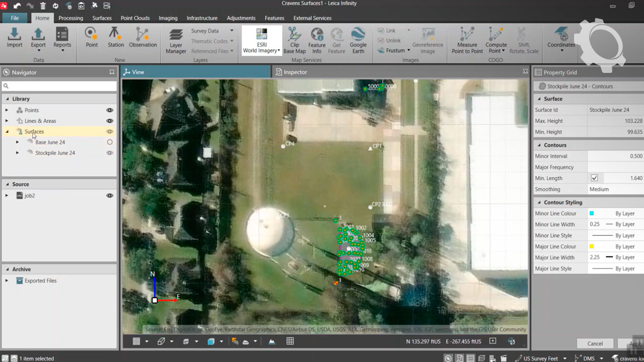This screenshot has width=644, height=362.
Task: Click the Cancel button
Action: pyautogui.click(x=595, y=343)
